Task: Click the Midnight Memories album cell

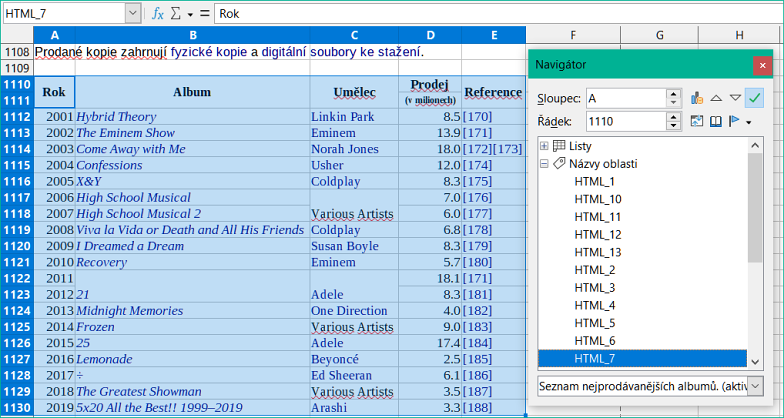Action: (x=192, y=310)
